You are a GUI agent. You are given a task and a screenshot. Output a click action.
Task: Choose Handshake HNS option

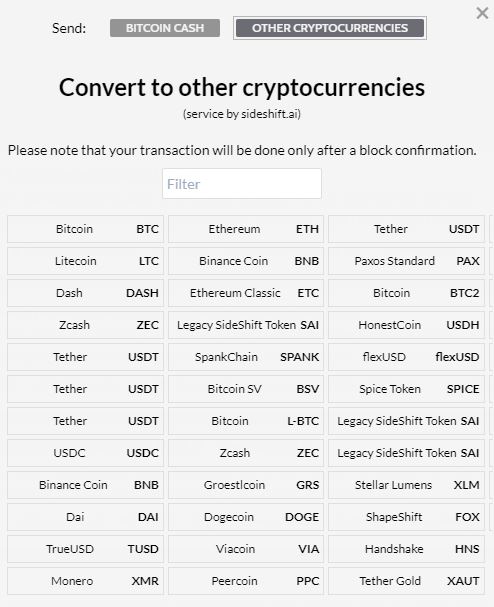[407, 549]
